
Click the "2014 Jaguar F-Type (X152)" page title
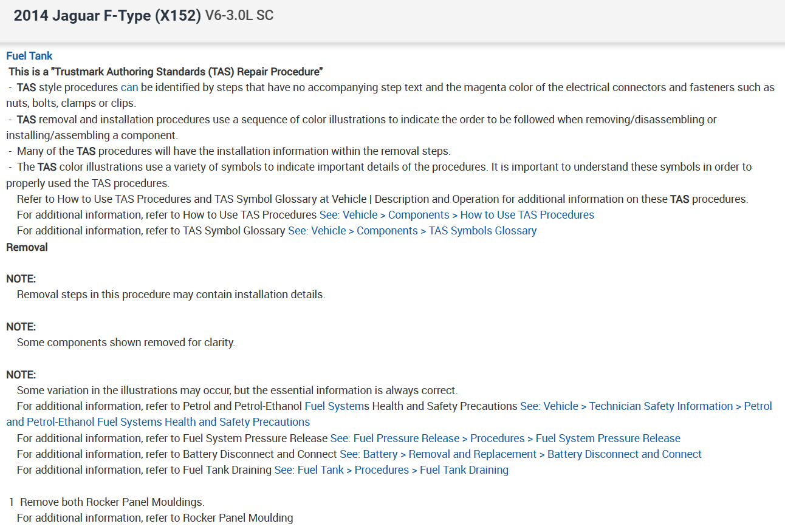coord(107,16)
